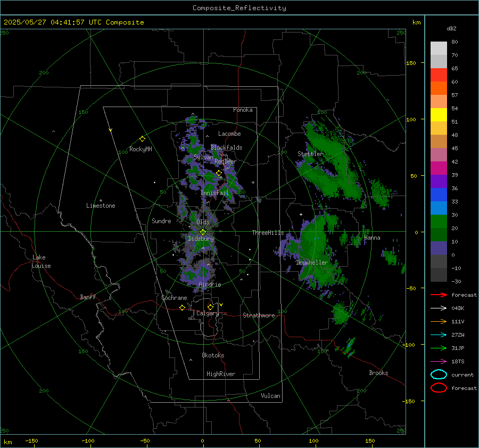
Task: Click the dBZ legend heading
Action: [x=451, y=28]
